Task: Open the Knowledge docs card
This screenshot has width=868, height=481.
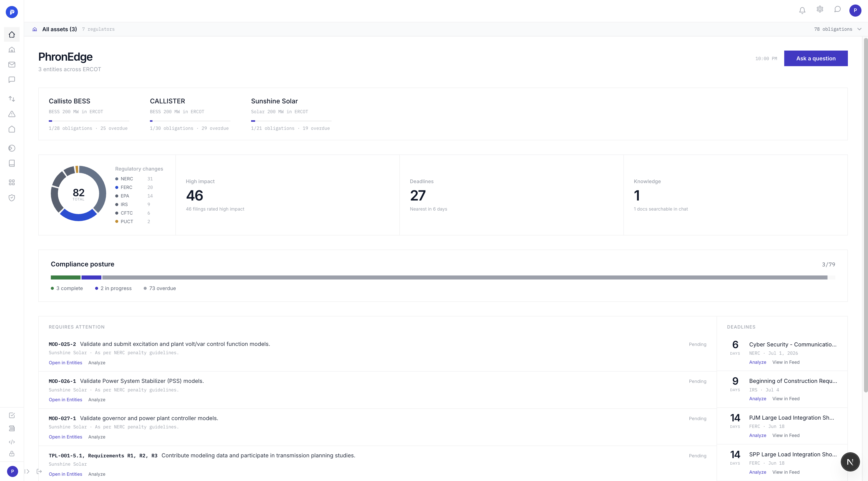Action: (736, 195)
